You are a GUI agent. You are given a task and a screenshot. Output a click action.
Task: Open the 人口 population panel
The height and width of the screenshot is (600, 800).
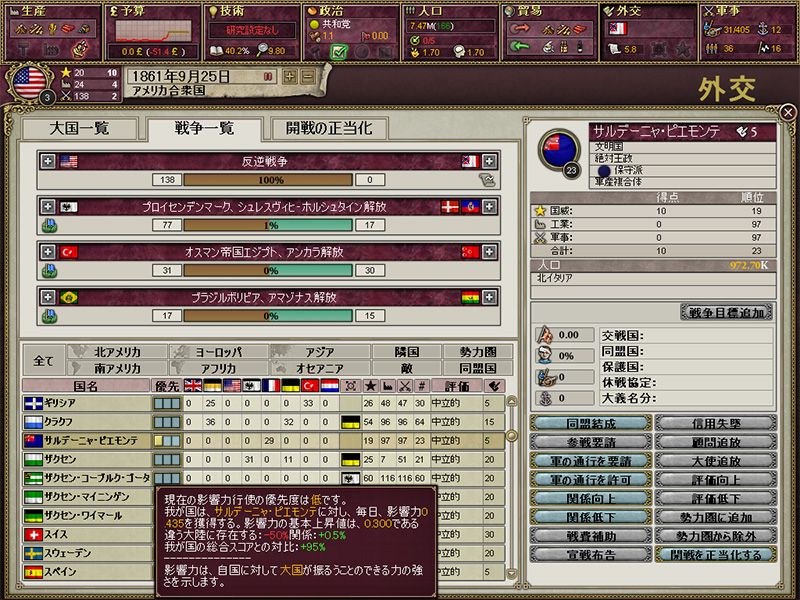tap(451, 32)
